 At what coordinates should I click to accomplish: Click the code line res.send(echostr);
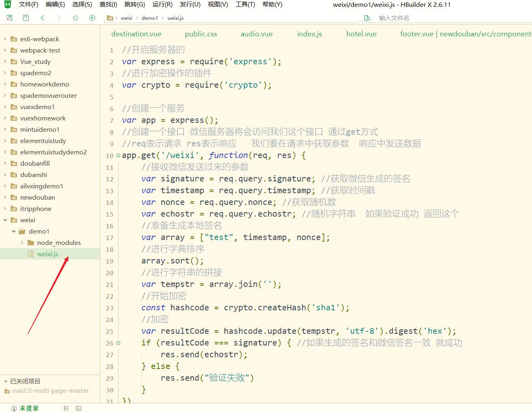click(204, 355)
